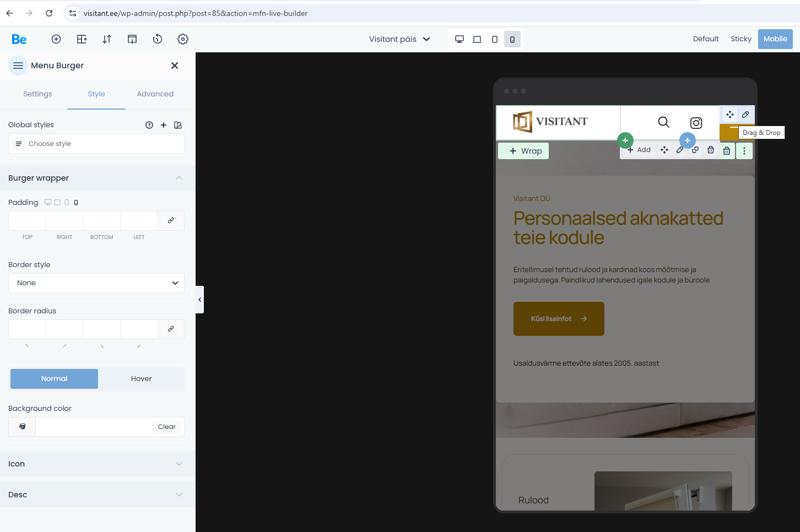The height and width of the screenshot is (532, 800).
Task: Toggle the border radius link values button
Action: coord(171,329)
